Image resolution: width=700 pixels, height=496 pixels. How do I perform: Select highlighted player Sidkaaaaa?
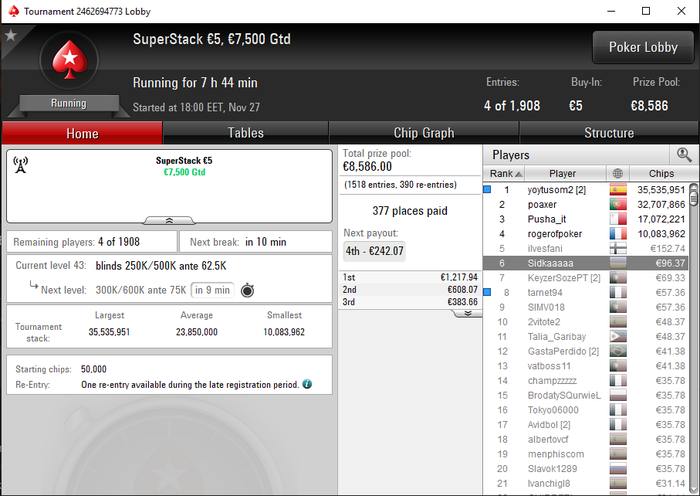point(586,263)
